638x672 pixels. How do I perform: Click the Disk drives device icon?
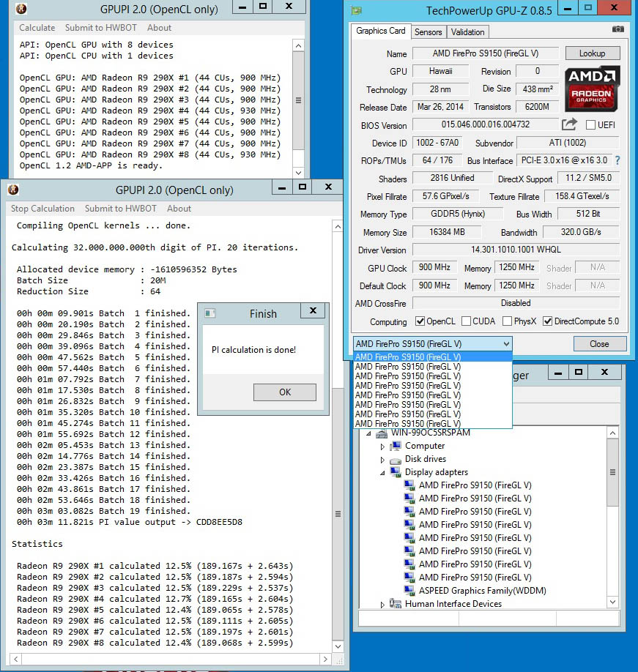tap(396, 459)
